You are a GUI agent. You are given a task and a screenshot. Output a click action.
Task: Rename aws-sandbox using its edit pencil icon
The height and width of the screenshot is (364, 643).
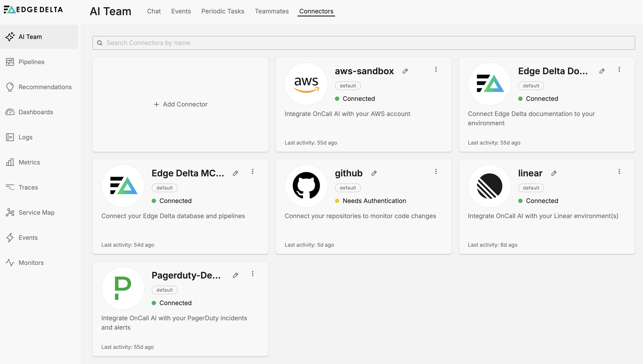click(405, 71)
